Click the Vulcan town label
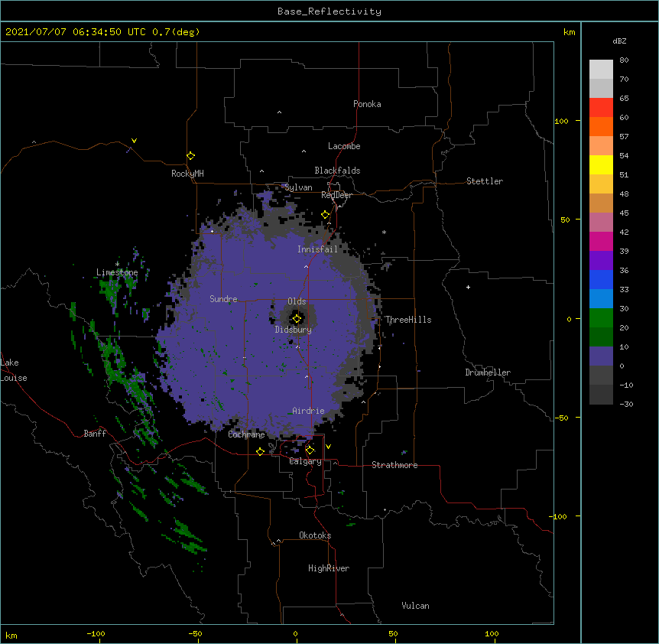Viewport: 659px width, 644px height. point(415,606)
